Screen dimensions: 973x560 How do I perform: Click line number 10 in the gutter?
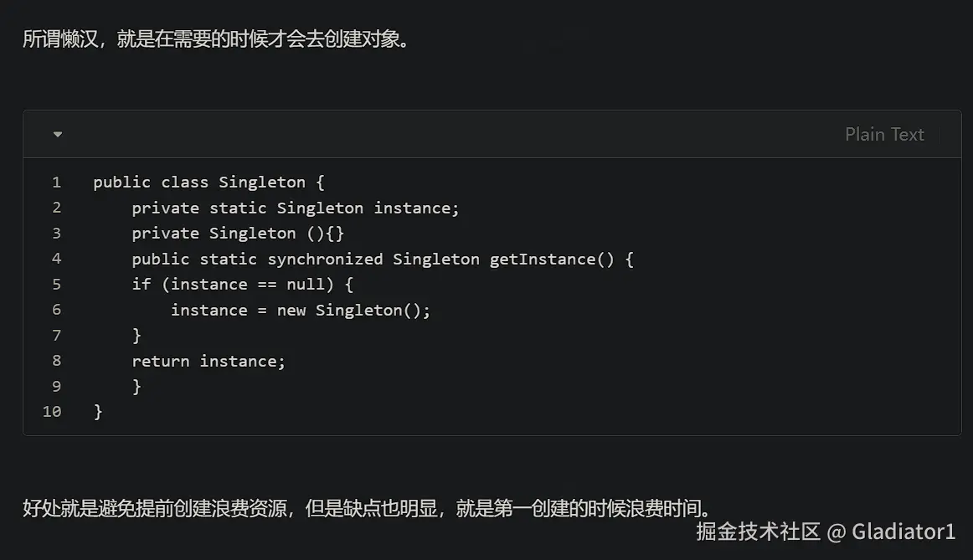pos(52,411)
